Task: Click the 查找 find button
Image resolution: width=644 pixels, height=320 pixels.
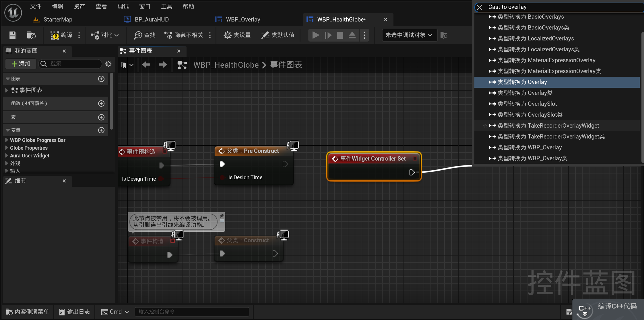Action: click(x=145, y=35)
